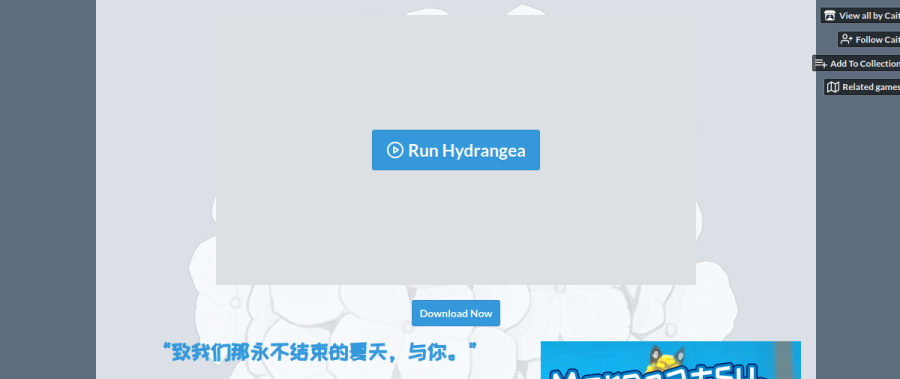Screen dimensions: 900x379
Task: Click the playlist-plus icon on Add To Collection
Action: [821, 63]
